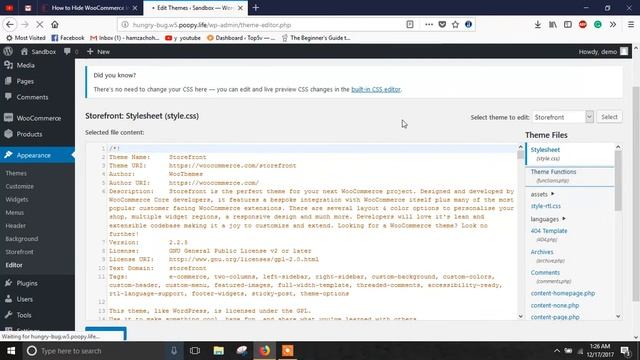Expand the languages folder
Viewport: 640px width, 360px height.
[548, 219]
